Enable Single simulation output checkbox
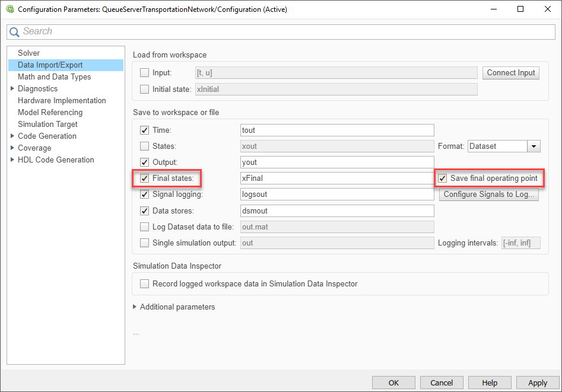Screen dimensions: 562x392 pyautogui.click(x=145, y=243)
